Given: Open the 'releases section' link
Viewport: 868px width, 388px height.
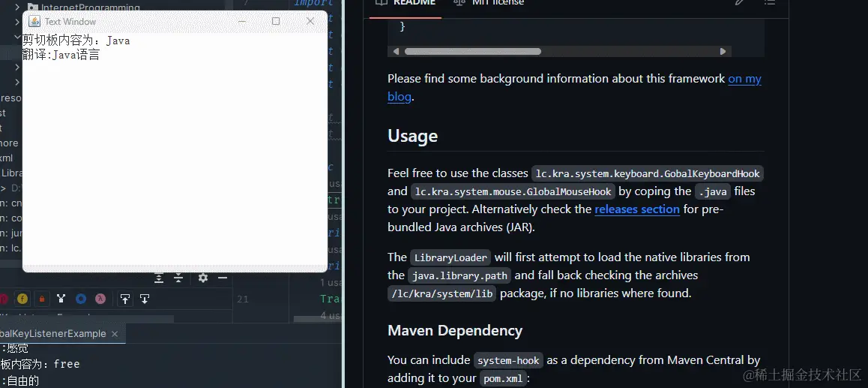Looking at the screenshot, I should pyautogui.click(x=637, y=209).
